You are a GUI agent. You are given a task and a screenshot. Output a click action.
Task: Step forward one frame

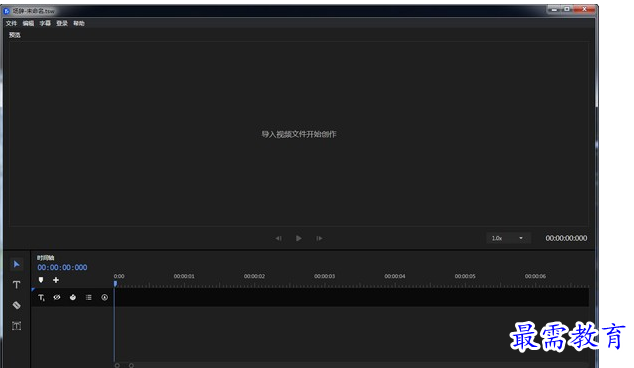click(x=319, y=238)
